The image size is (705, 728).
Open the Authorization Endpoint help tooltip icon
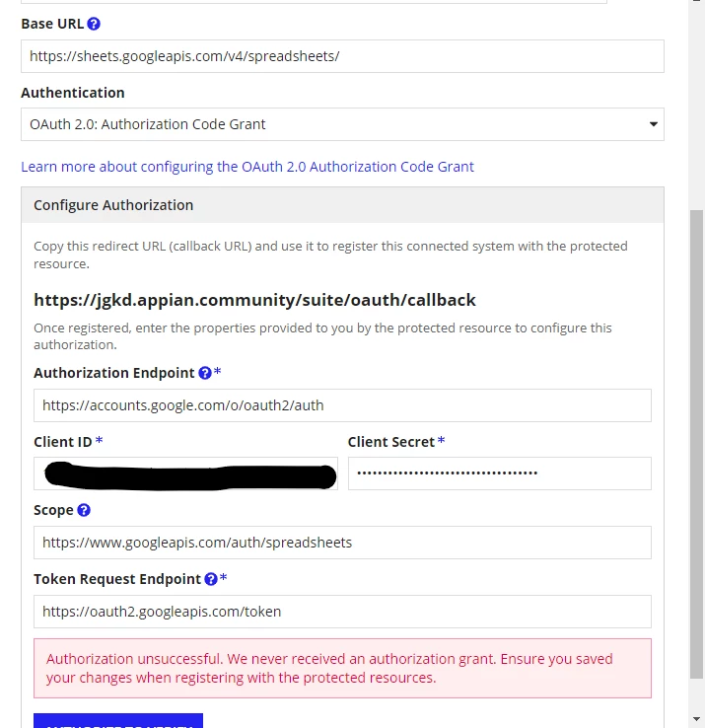[x=205, y=373]
